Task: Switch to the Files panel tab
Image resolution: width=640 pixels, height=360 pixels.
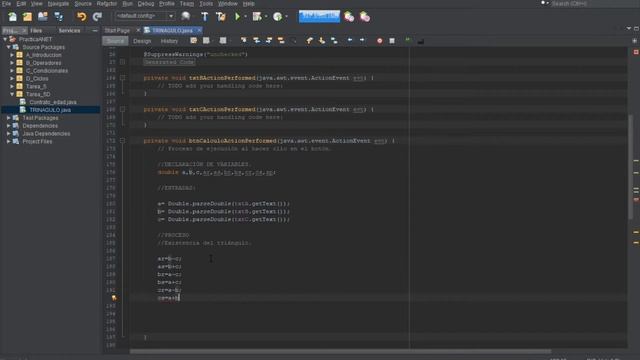Action: [36, 31]
